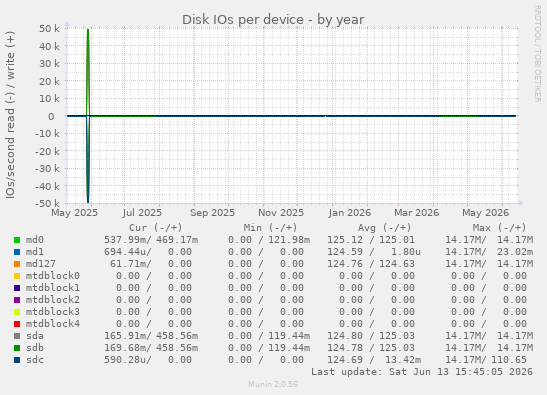Click the 'Mar 2026' x-axis label

pyautogui.click(x=417, y=213)
